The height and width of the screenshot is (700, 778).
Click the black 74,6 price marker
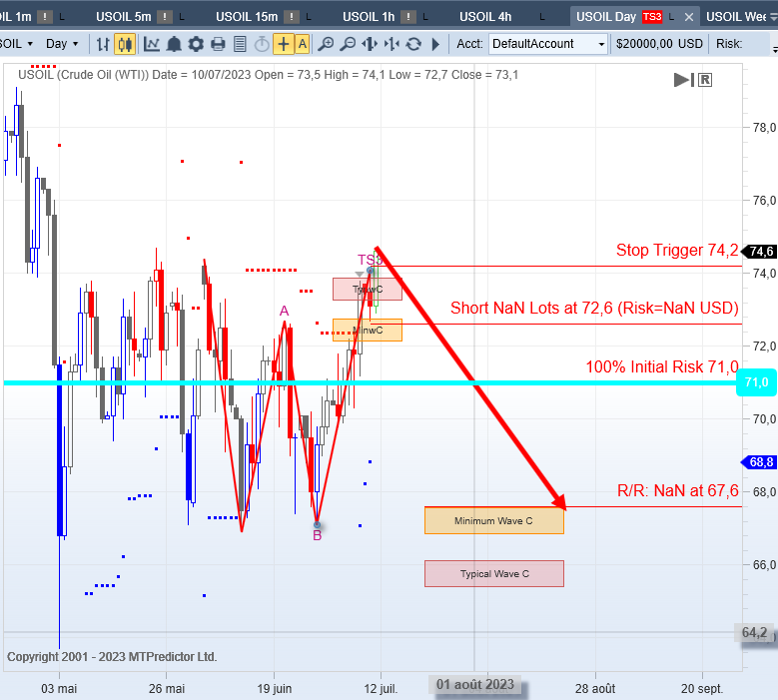click(x=758, y=251)
